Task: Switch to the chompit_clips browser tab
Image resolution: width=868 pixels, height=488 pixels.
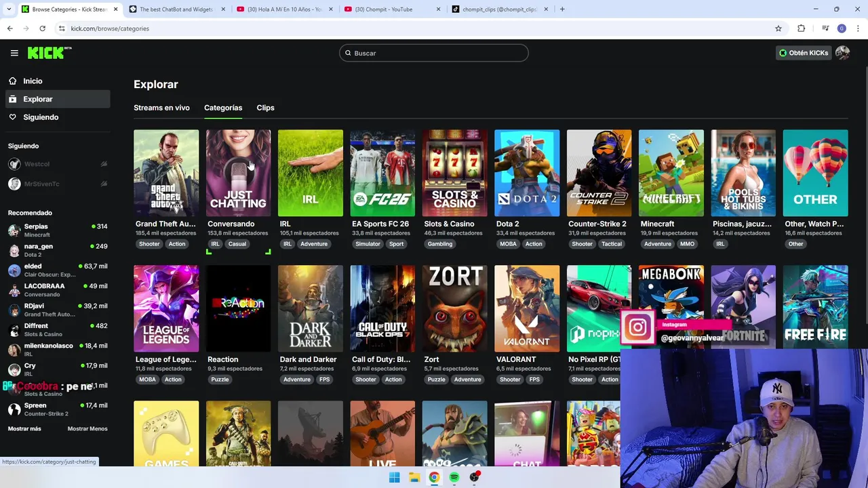Action: pos(499,9)
